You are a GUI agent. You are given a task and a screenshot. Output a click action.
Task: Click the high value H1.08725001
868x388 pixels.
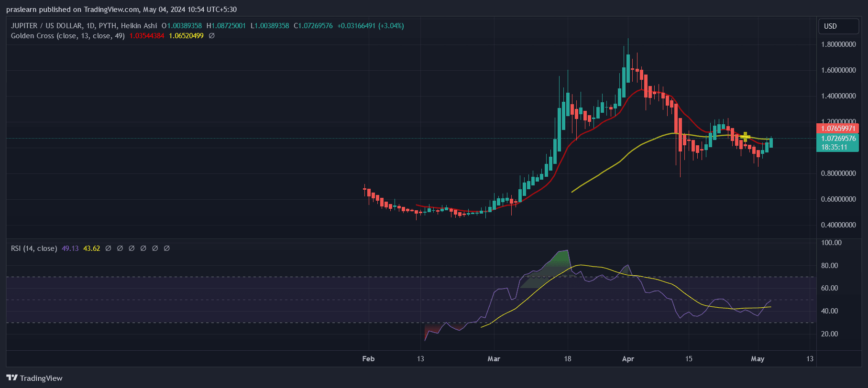226,26
